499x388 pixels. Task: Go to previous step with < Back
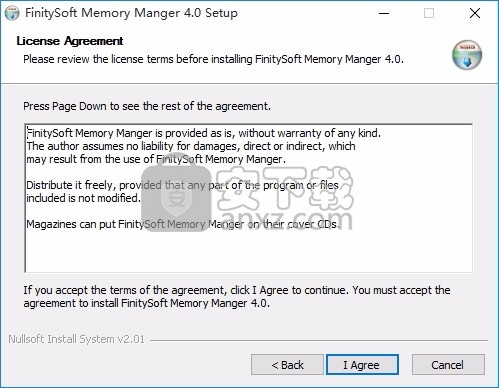287,365
